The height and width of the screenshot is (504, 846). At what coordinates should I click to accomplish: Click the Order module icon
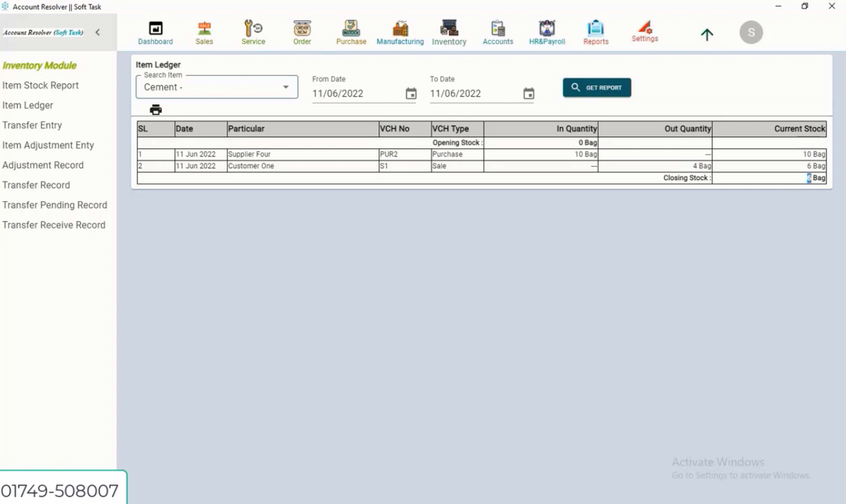coord(302,32)
